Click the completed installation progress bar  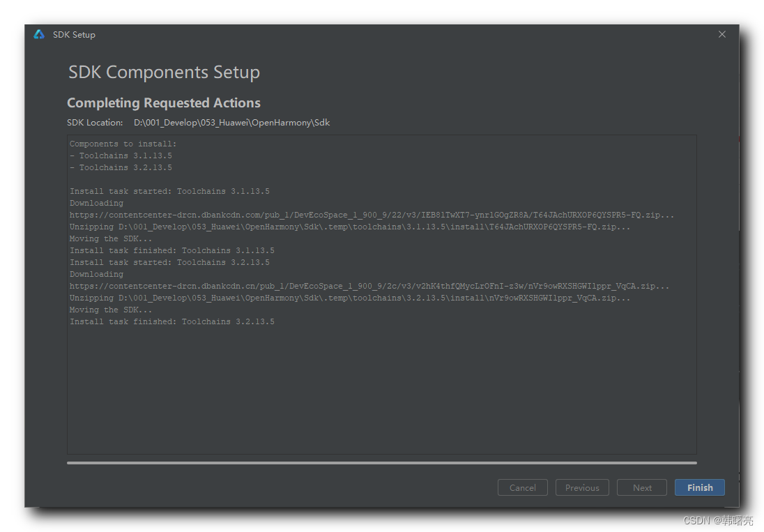coord(381,462)
